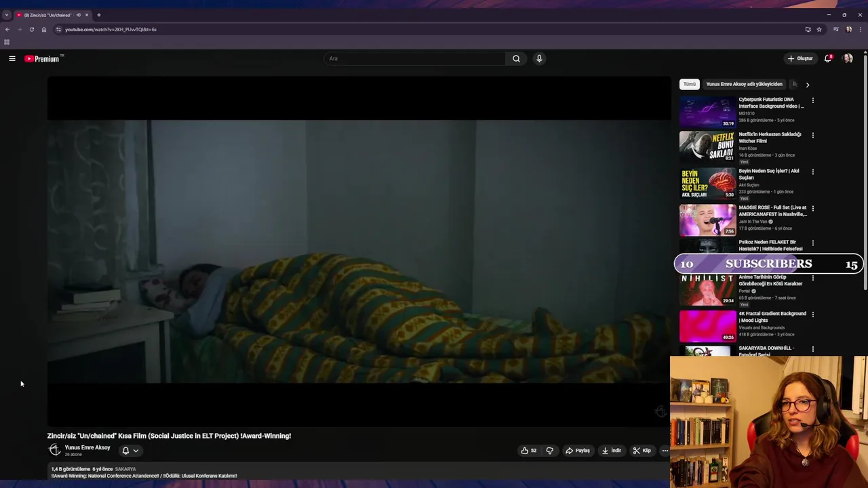Go forward with browser forward arrow
The height and width of the screenshot is (488, 868).
[x=19, y=30]
